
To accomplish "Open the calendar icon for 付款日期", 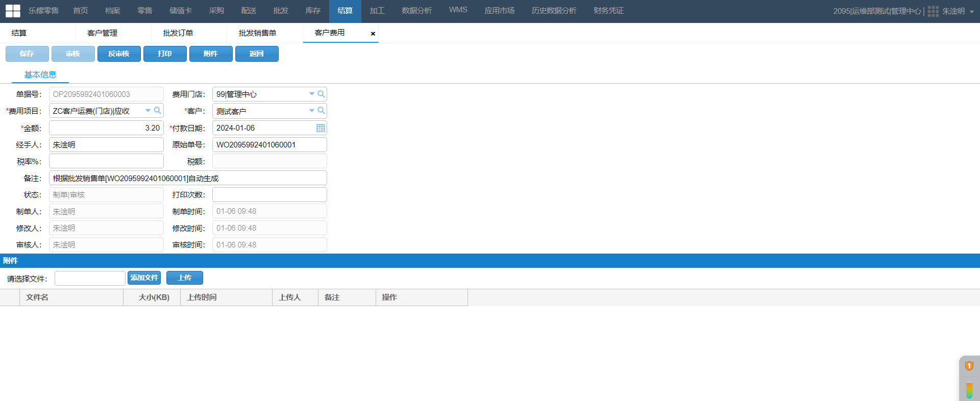I will pos(321,128).
